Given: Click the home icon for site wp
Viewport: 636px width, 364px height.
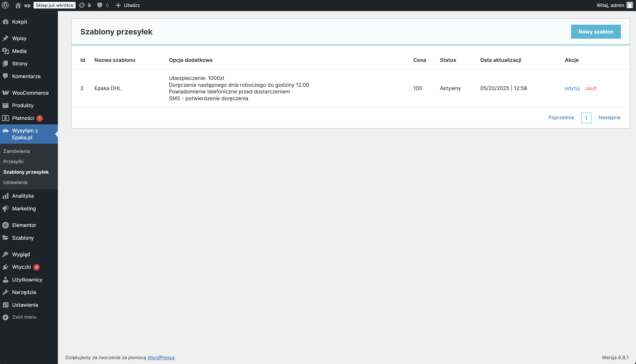Looking at the screenshot, I should coord(18,5).
